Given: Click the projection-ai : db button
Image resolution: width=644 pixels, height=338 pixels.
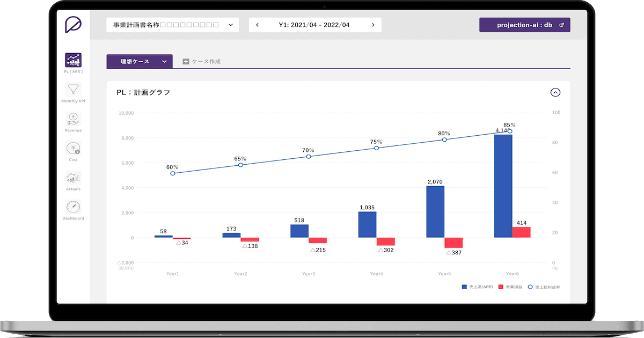Looking at the screenshot, I should (x=524, y=25).
